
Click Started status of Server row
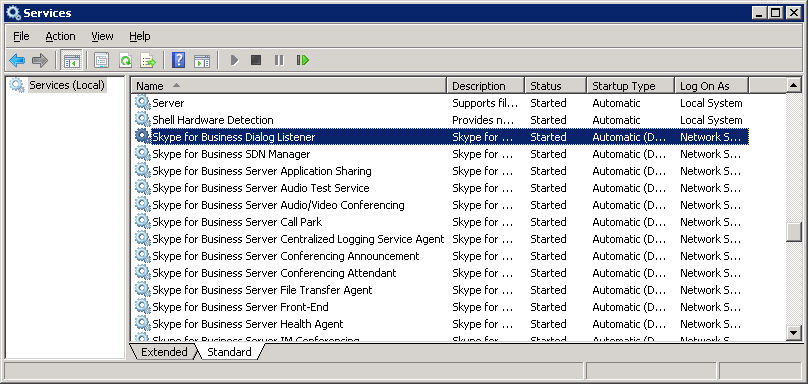(x=548, y=103)
